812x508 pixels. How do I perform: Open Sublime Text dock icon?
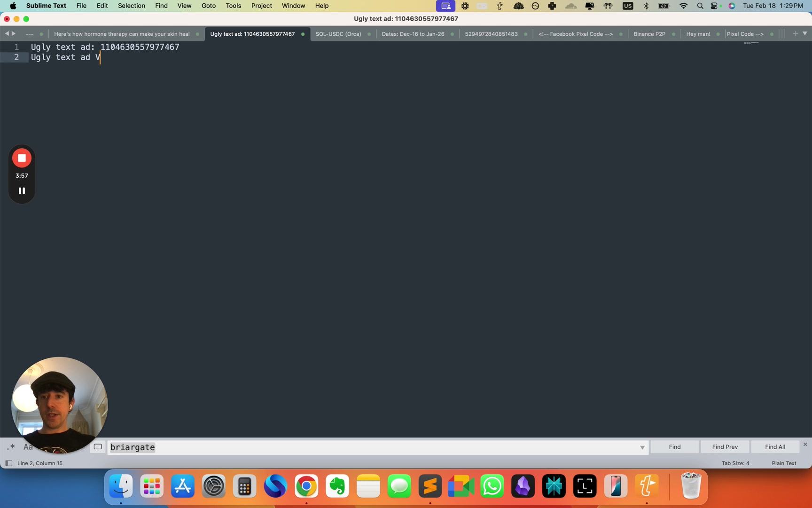(x=430, y=486)
